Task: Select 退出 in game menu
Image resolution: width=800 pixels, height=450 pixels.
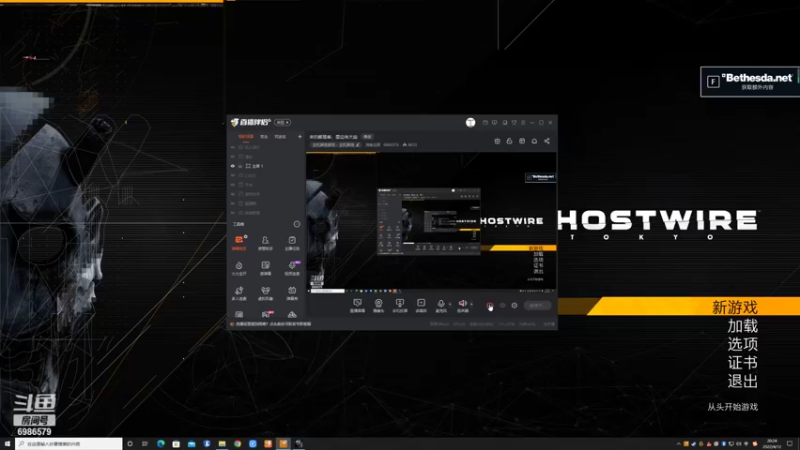Action: [x=742, y=381]
